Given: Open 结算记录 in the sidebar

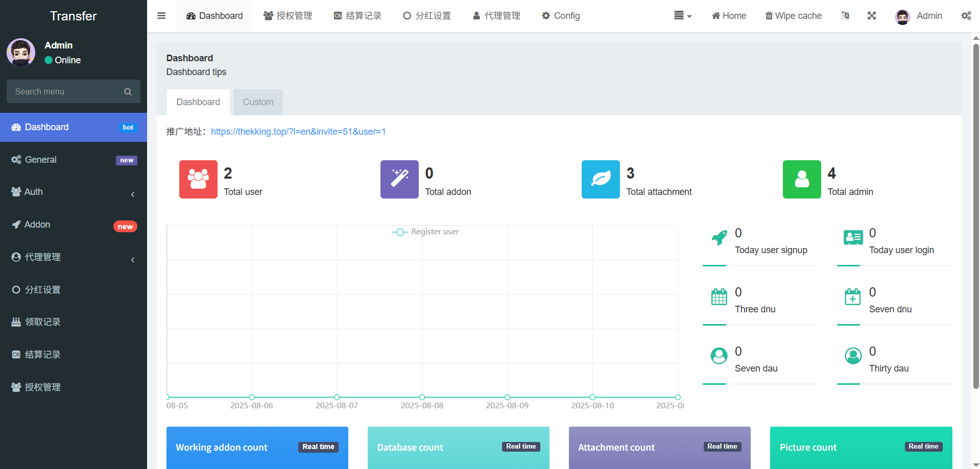Looking at the screenshot, I should coord(74,355).
